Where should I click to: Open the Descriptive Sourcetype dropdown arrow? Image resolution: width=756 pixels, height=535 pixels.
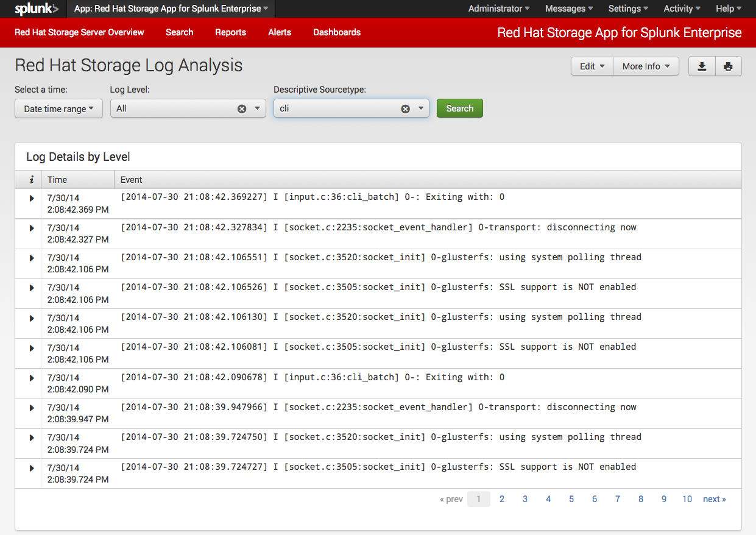point(420,108)
